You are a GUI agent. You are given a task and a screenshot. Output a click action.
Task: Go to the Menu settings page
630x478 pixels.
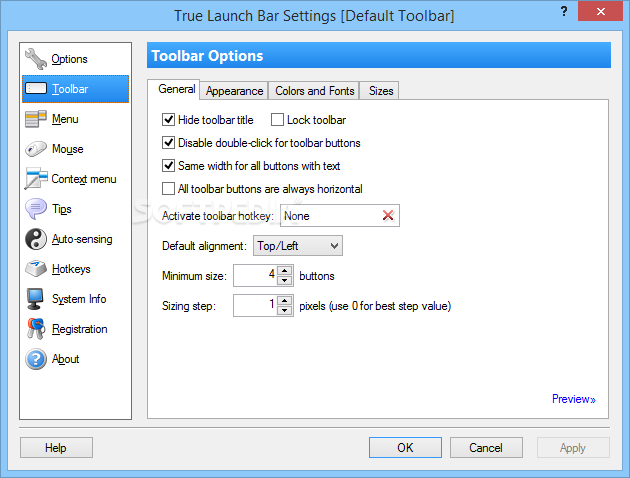[65, 119]
